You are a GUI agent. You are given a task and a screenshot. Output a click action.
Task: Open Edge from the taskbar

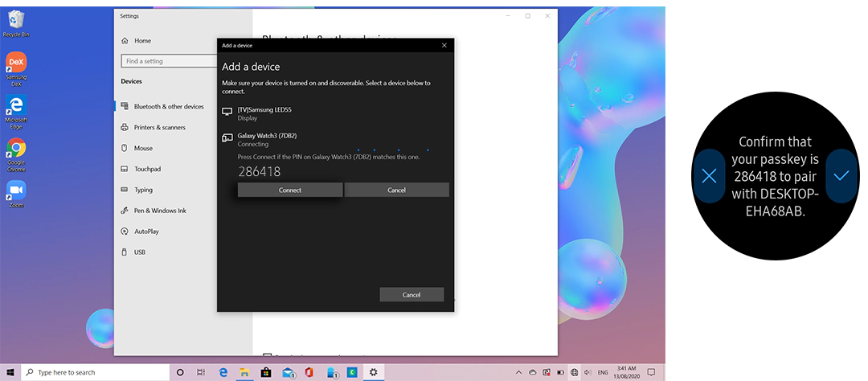pyautogui.click(x=223, y=372)
